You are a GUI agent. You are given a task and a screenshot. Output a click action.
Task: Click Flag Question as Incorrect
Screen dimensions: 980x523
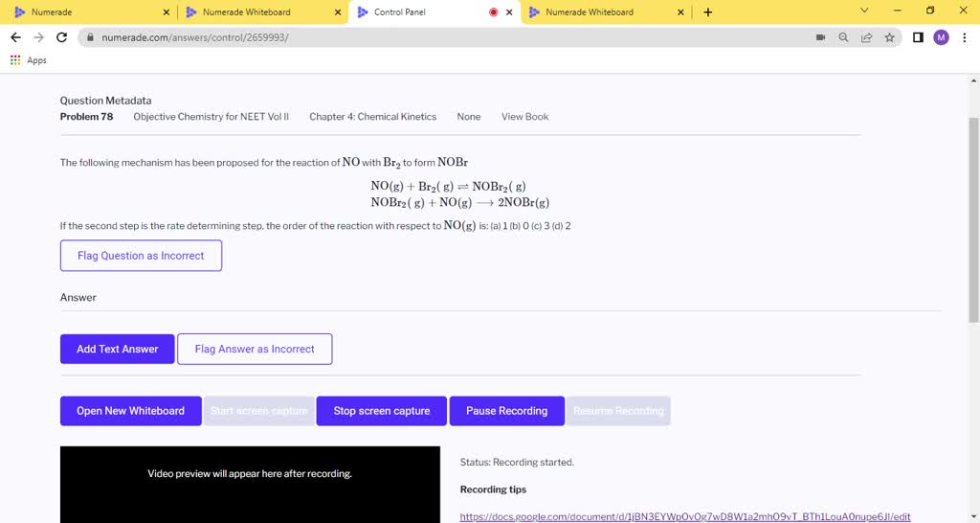(141, 256)
